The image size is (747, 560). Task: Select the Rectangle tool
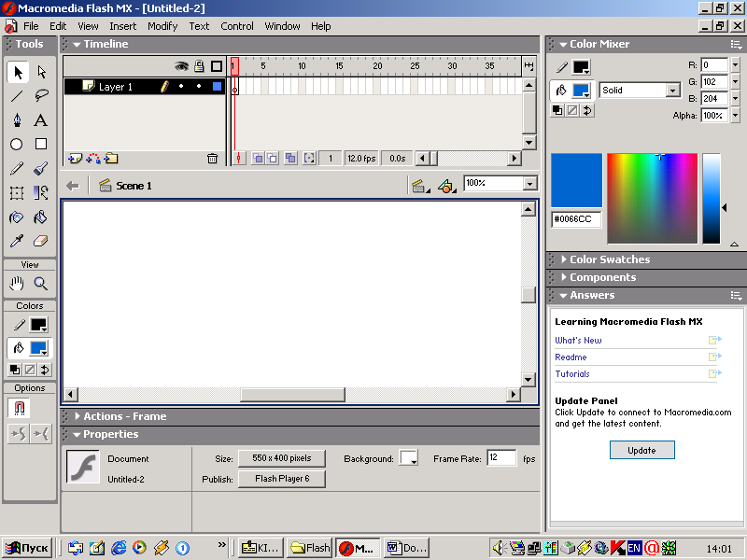point(41,144)
